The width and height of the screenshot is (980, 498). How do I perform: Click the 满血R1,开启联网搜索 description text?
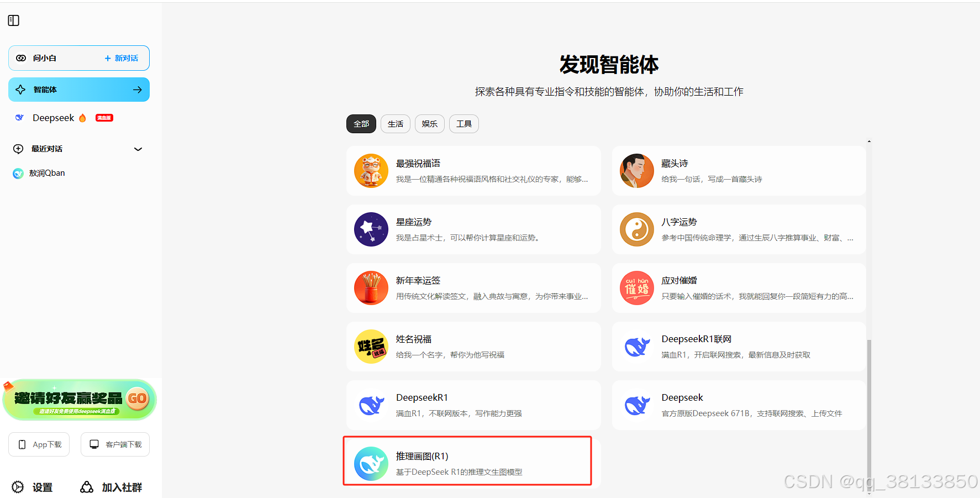pyautogui.click(x=736, y=355)
